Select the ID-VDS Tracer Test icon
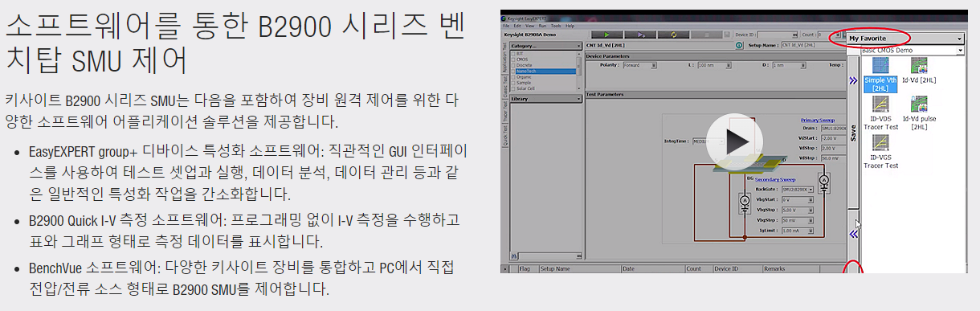 [x=880, y=113]
